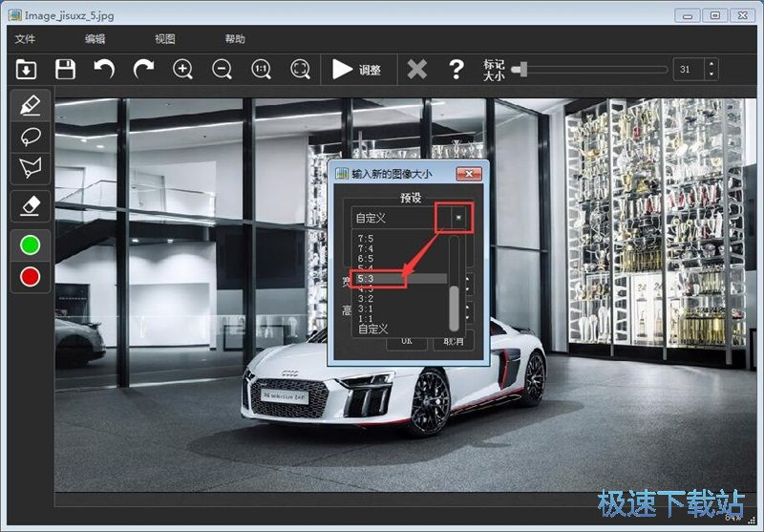Choose the red remove marker color
Image resolution: width=764 pixels, height=532 pixels.
[31, 277]
